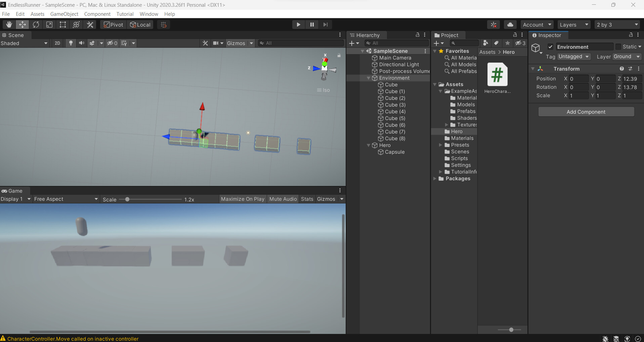Open Unity cloud services
This screenshot has height=342, width=644.
coord(510,24)
